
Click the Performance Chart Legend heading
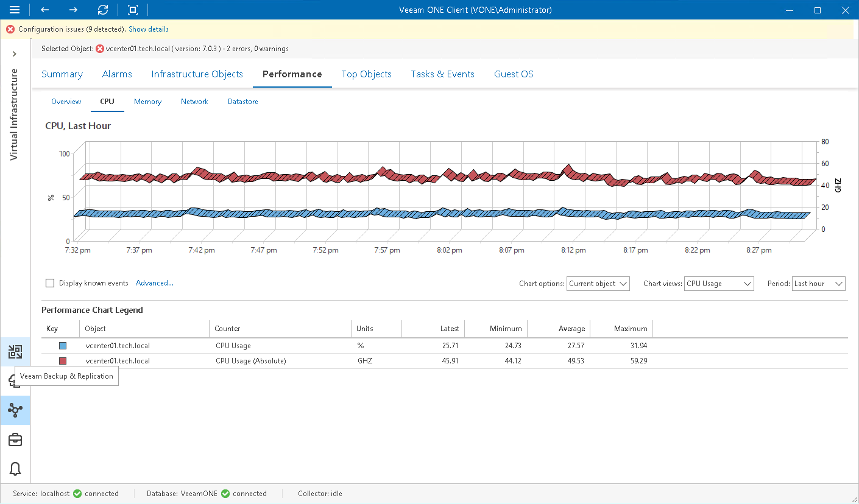pyautogui.click(x=92, y=310)
